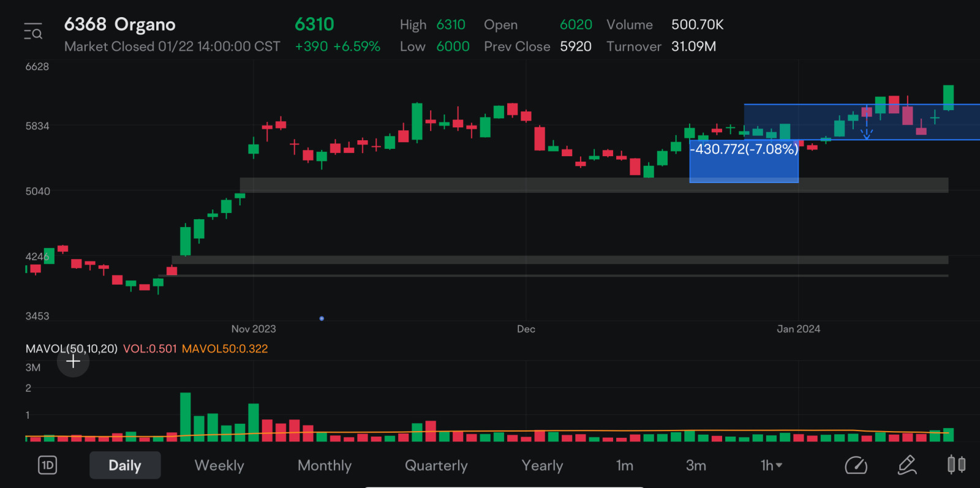The width and height of the screenshot is (980, 488).
Task: Click the Dec date axis label
Action: tap(526, 329)
